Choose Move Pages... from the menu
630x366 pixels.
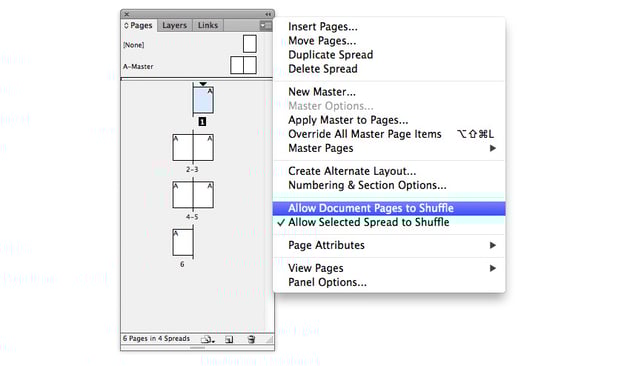pyautogui.click(x=389, y=41)
